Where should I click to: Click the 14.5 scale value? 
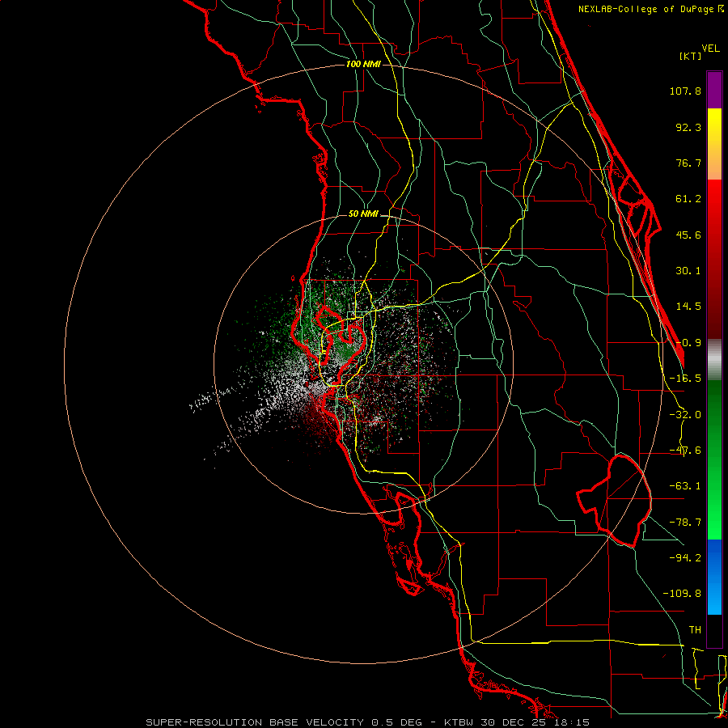click(688, 307)
